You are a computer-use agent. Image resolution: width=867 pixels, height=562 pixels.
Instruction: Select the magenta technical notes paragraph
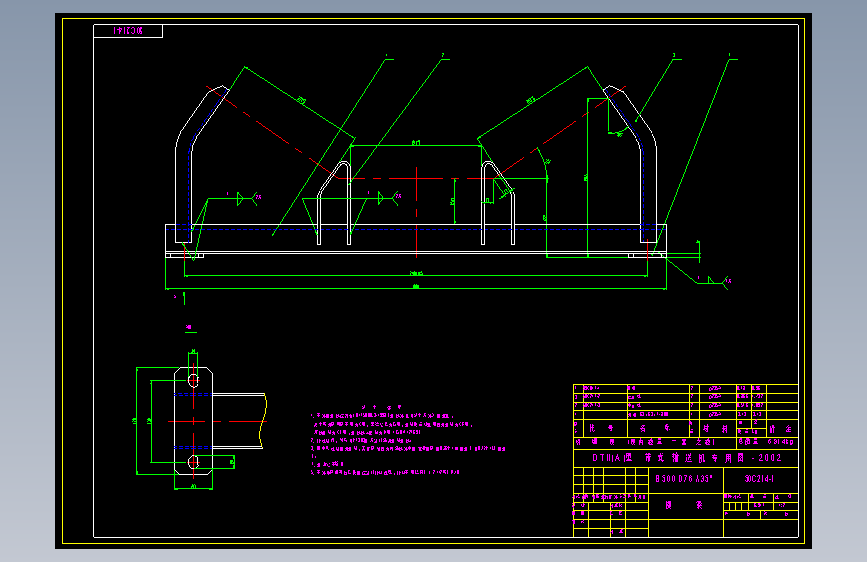408,440
